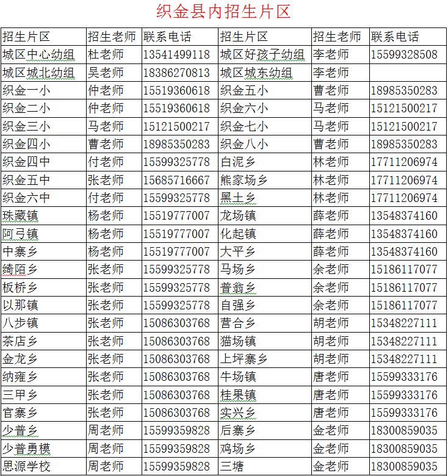Click the 官寨乡 cell

click(x=44, y=413)
